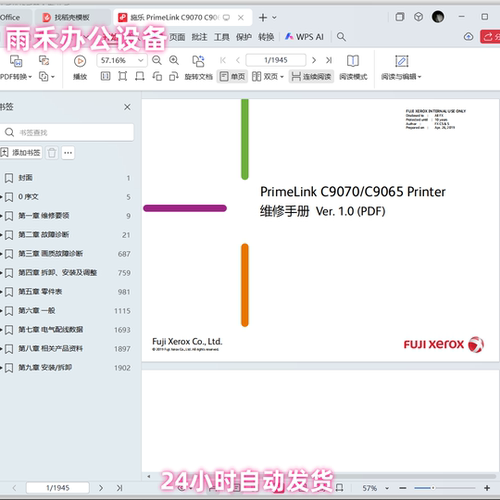Click the actual size page icon
This screenshot has height=500, width=500.
105,77
